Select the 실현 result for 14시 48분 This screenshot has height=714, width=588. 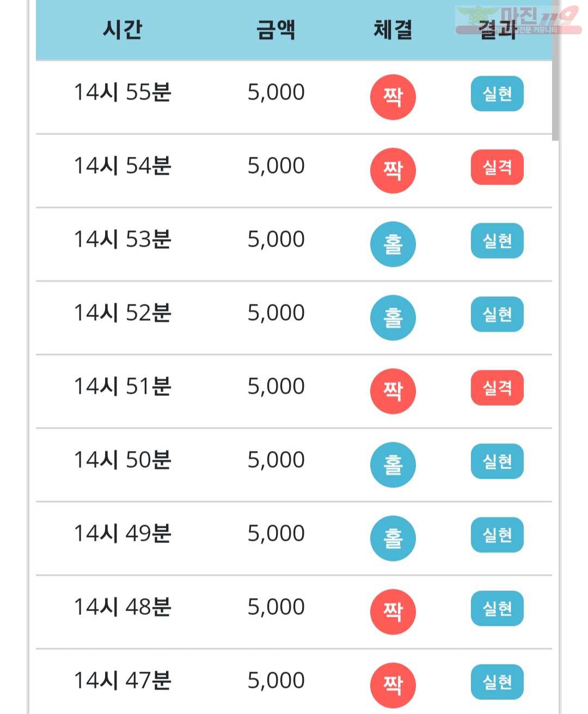[x=497, y=608]
